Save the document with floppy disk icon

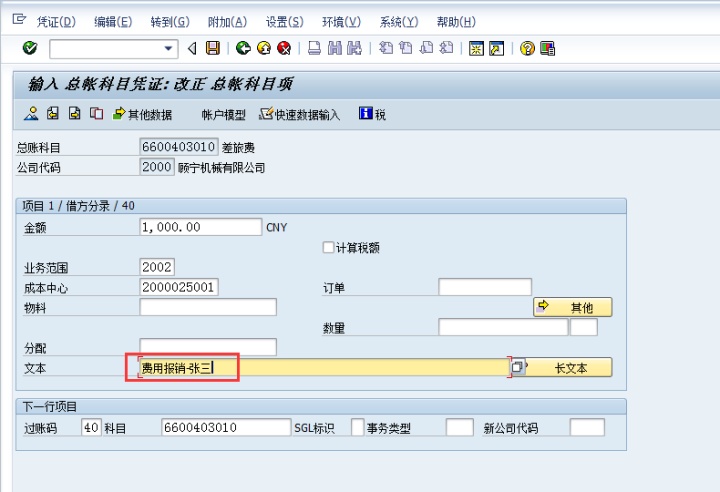213,48
